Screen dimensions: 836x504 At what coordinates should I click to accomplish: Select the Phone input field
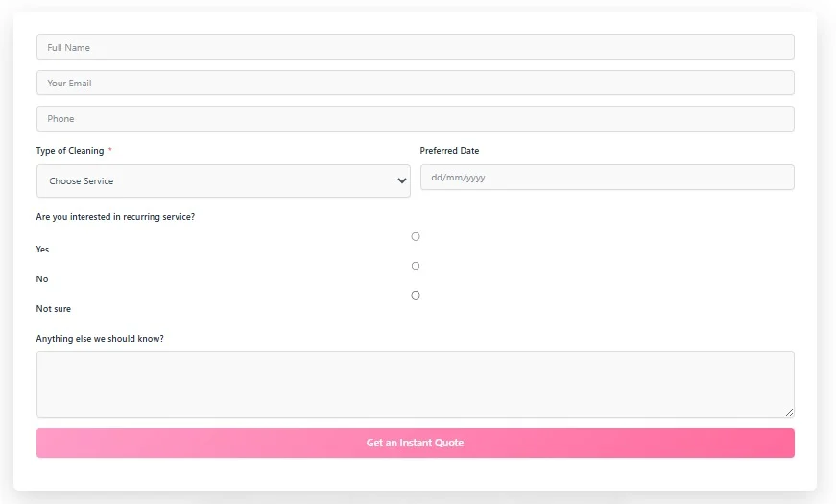416,118
